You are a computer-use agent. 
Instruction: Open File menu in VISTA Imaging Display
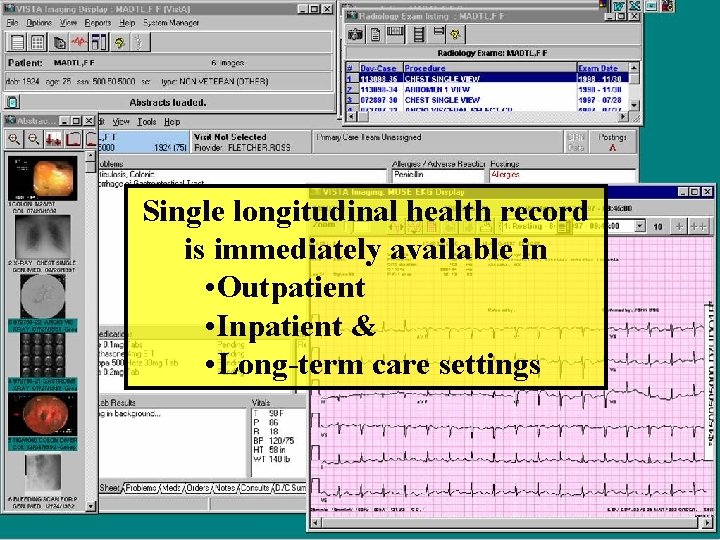point(12,22)
